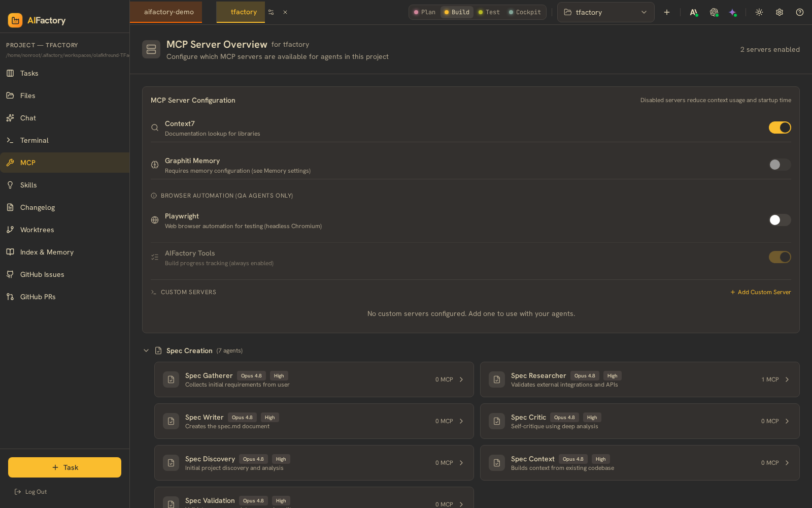
Task: Expand Spec Gatherer MCP details chevron
Action: 461,379
